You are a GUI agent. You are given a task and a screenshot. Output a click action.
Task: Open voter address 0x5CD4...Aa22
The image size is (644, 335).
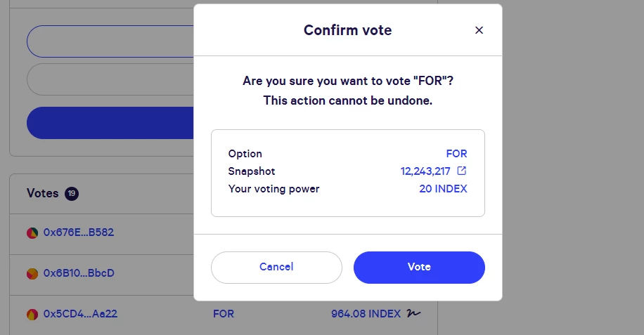click(80, 314)
